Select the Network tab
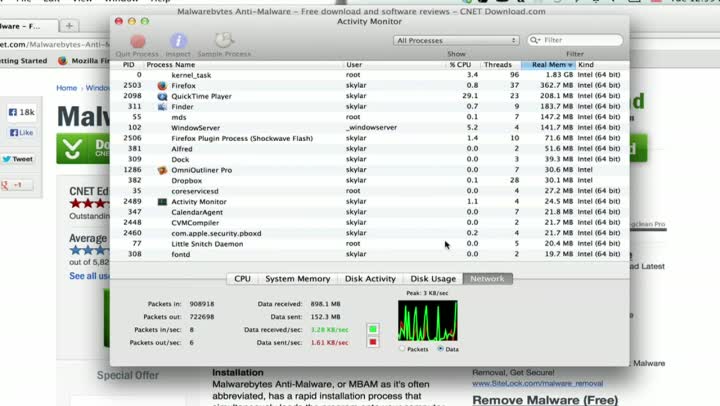Image resolution: width=720 pixels, height=406 pixels. pyautogui.click(x=487, y=279)
